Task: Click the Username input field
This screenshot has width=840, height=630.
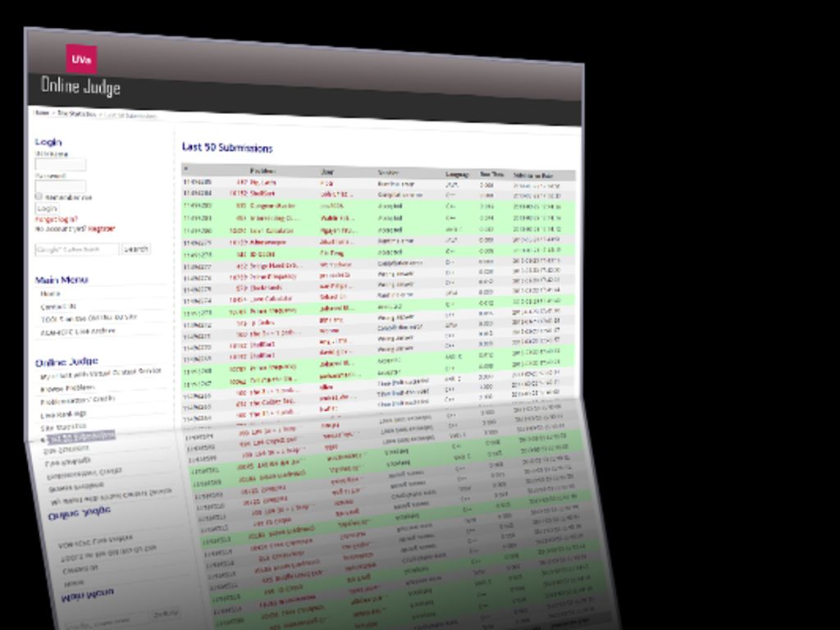Action: click(x=60, y=165)
